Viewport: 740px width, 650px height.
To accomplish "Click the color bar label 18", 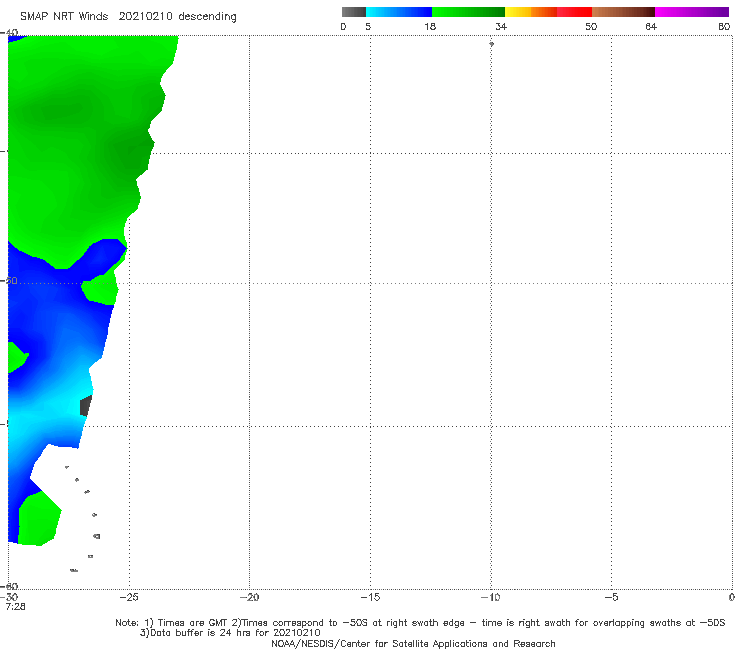I will [x=430, y=26].
